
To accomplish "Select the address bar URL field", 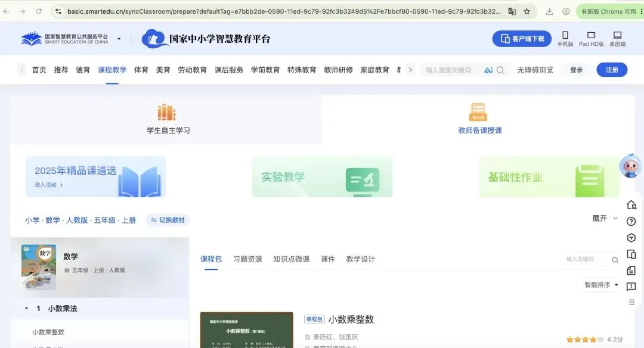I will click(284, 11).
